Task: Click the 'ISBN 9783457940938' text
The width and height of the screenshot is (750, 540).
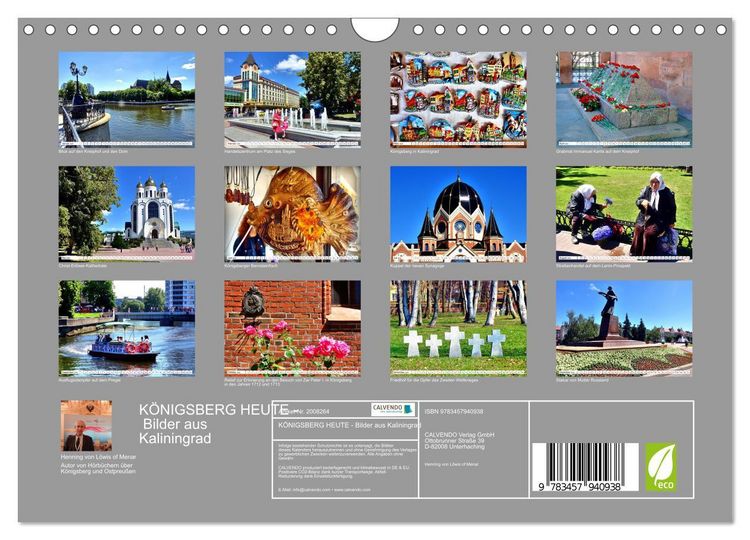Action: pos(454,411)
